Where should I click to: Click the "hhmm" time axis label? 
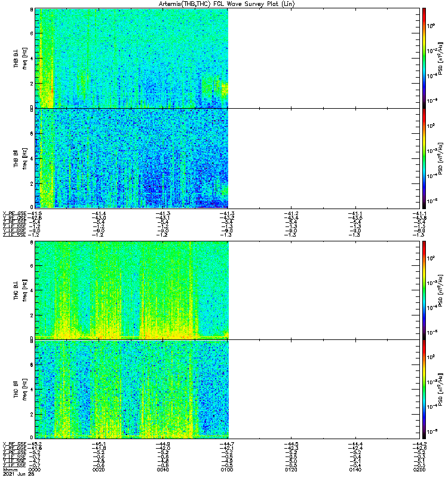[x=10, y=470]
